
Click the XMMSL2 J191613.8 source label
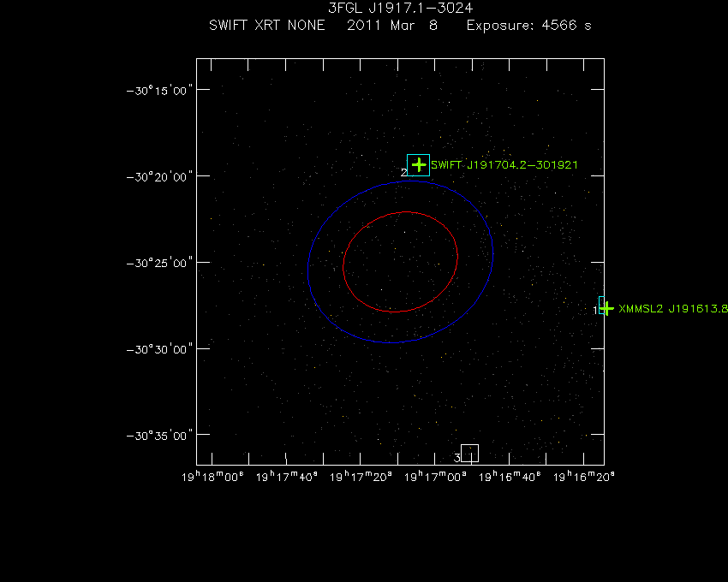pos(672,309)
